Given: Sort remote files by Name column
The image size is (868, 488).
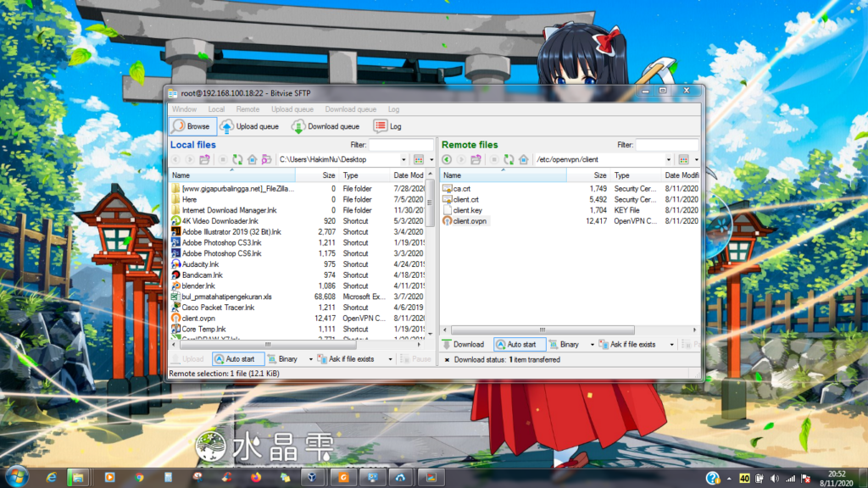Looking at the screenshot, I should [504, 175].
